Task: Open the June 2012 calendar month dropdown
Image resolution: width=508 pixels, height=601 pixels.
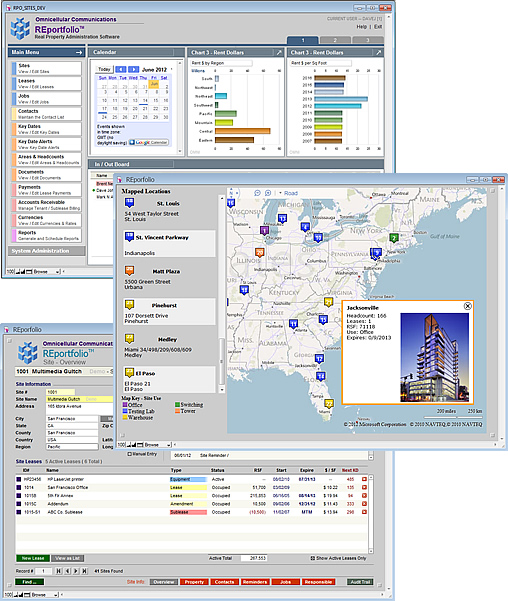Action: [x=171, y=69]
